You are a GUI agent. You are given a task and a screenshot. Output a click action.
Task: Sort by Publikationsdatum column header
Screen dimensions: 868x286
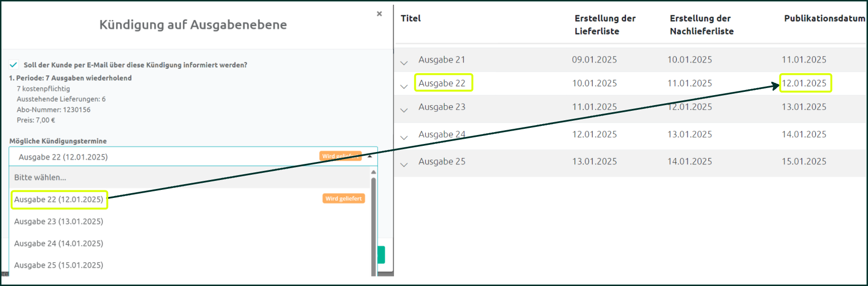[x=824, y=18]
